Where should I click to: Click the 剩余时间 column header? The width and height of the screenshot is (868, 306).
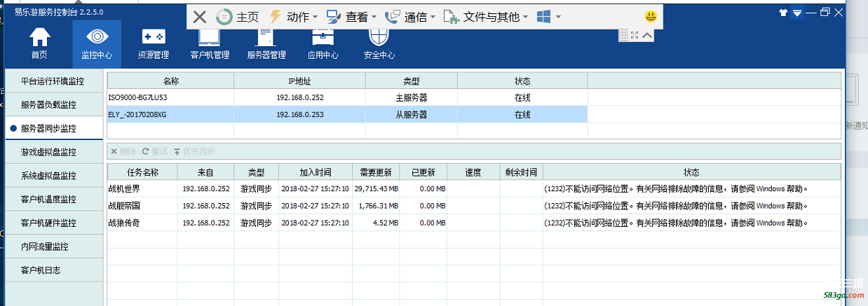pyautogui.click(x=521, y=172)
